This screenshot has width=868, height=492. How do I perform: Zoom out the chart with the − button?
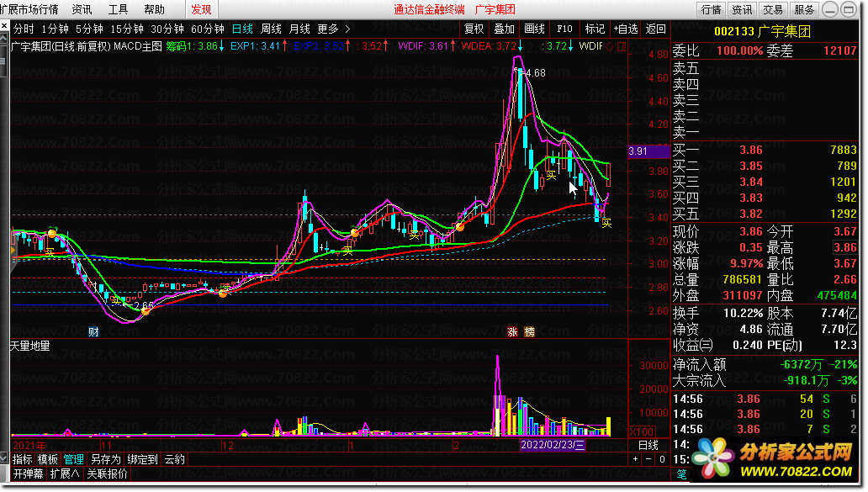click(x=648, y=459)
